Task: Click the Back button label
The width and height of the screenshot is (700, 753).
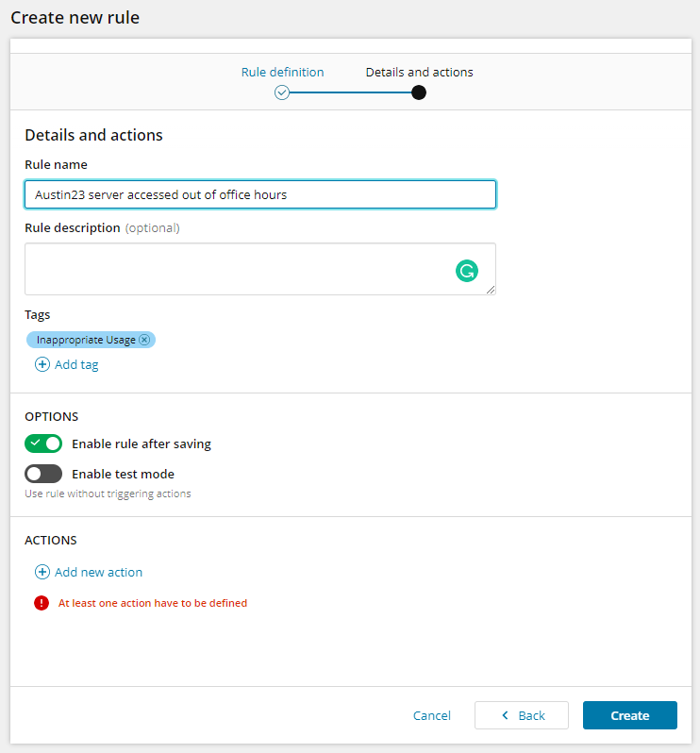Action: click(x=532, y=715)
